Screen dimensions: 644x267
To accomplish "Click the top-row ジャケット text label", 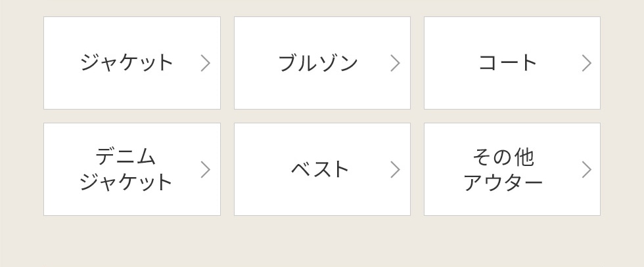I will [126, 63].
